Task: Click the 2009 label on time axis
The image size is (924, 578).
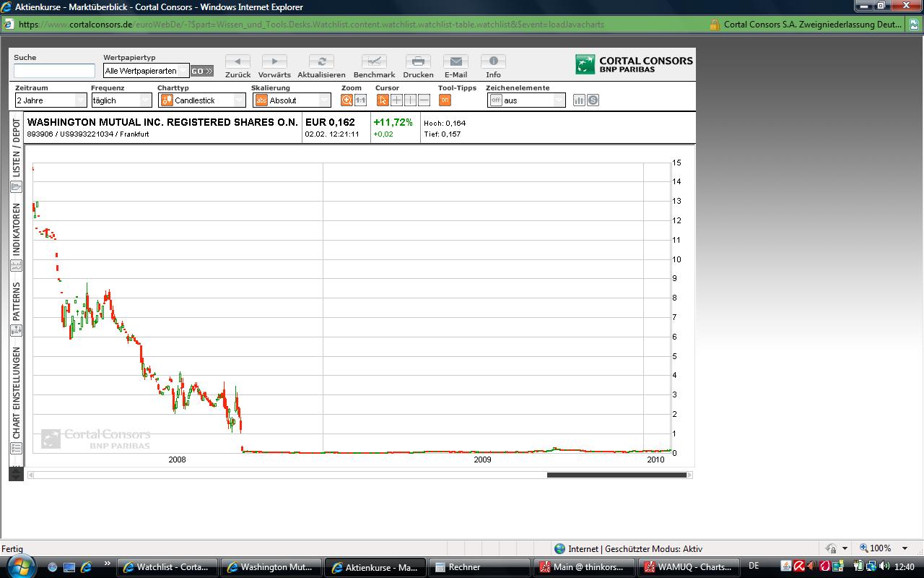Action: click(x=482, y=460)
